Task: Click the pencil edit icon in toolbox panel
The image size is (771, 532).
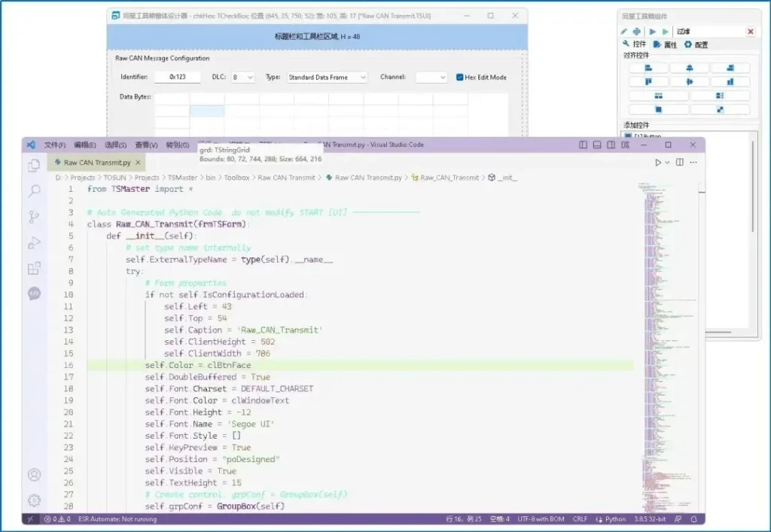Action: click(x=624, y=32)
